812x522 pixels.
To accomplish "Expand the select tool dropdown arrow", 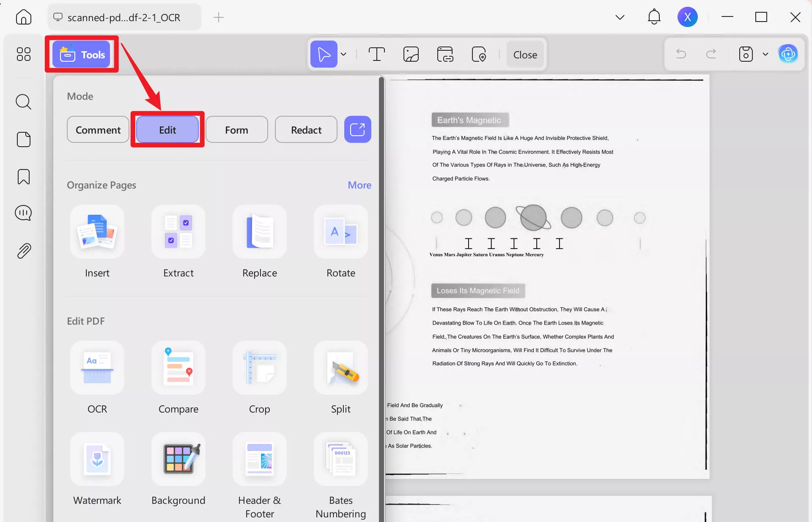I will pos(343,55).
